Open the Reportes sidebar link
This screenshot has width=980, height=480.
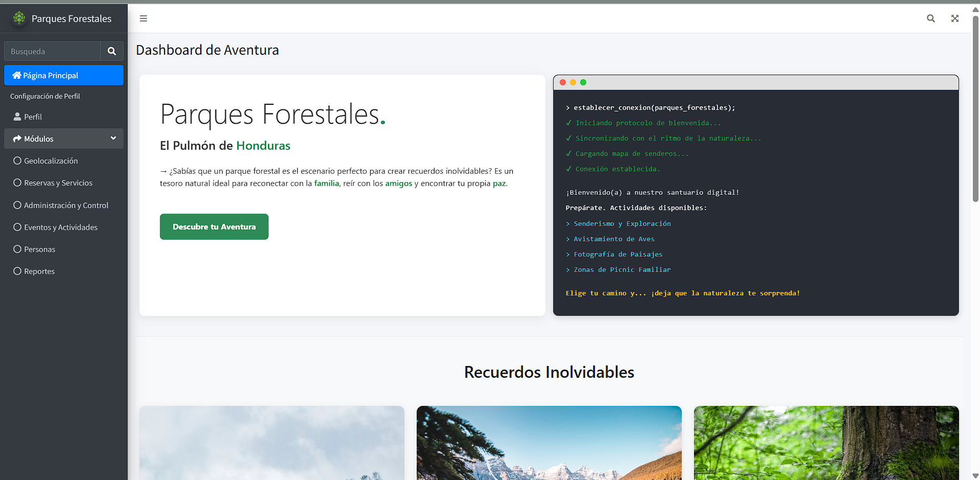39,271
